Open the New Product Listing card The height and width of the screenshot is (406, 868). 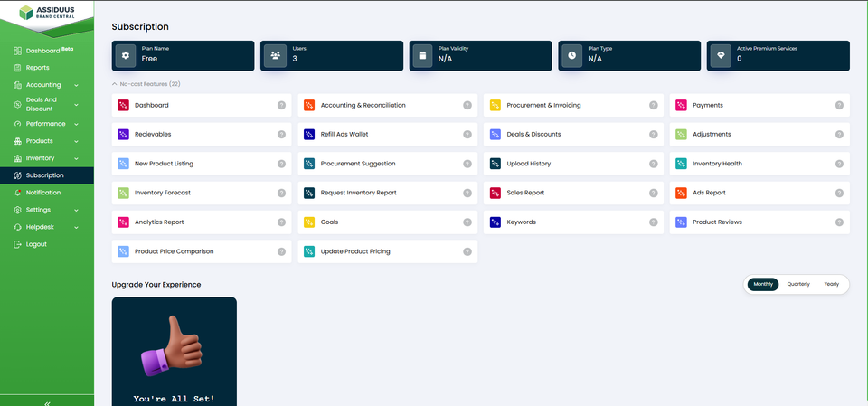[x=202, y=164]
